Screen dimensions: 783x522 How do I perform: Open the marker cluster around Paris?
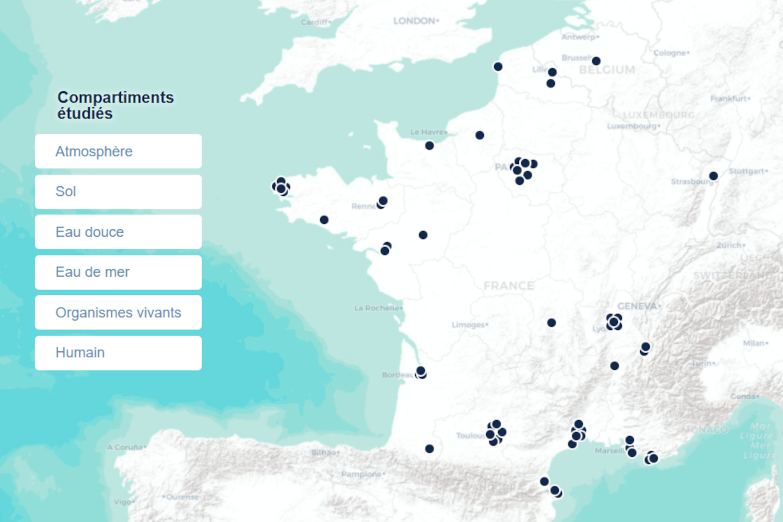click(x=522, y=167)
